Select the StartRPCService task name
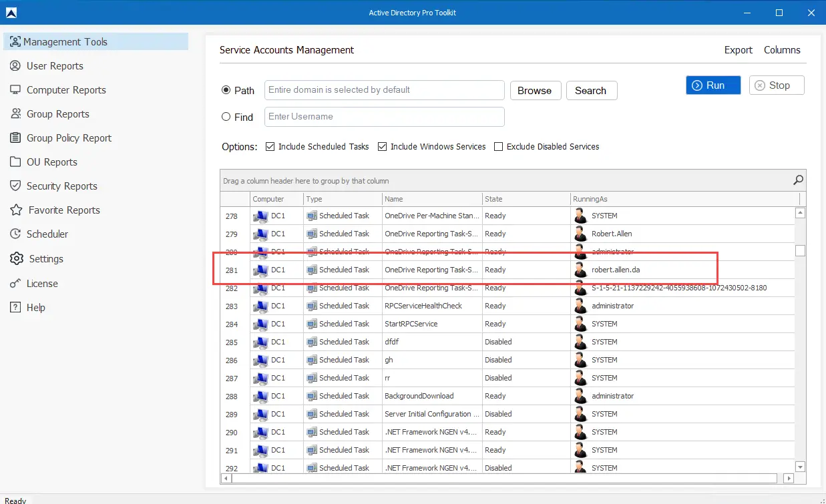Screen dimensions: 826x504 coord(411,324)
